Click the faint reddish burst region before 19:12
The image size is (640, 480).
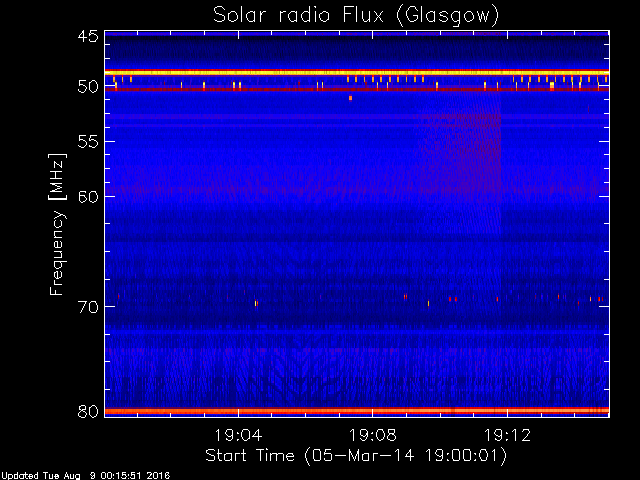coord(461,163)
